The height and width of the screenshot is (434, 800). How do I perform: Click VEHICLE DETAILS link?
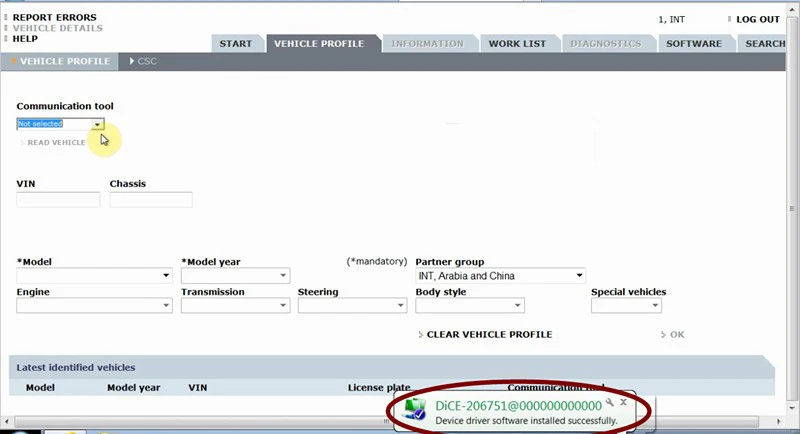click(58, 28)
